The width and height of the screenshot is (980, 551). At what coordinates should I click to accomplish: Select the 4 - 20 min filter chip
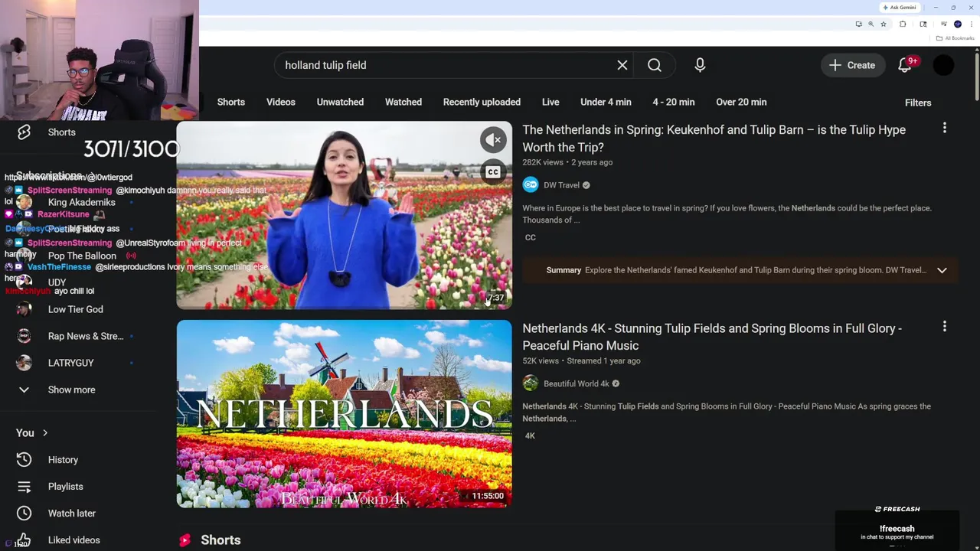pos(674,102)
